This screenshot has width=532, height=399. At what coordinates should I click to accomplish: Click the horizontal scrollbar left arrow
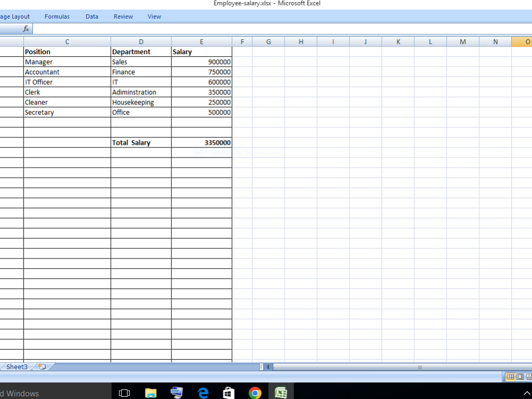click(x=268, y=367)
